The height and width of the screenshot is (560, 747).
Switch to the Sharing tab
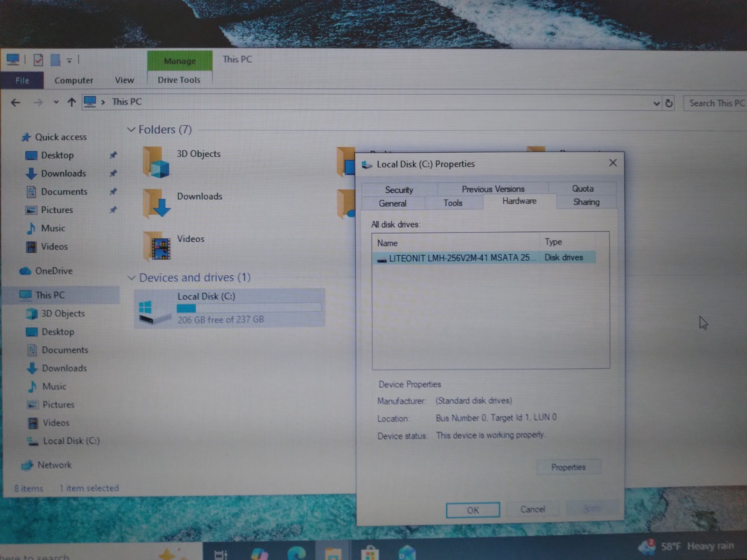(586, 202)
